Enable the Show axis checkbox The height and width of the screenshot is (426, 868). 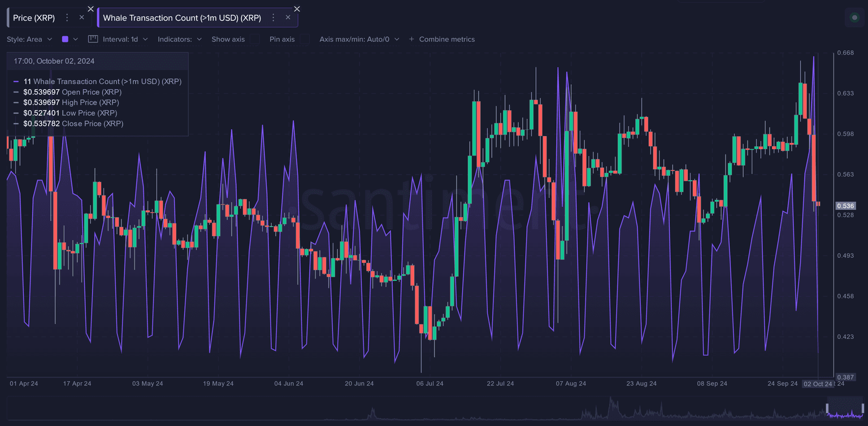tap(255, 40)
